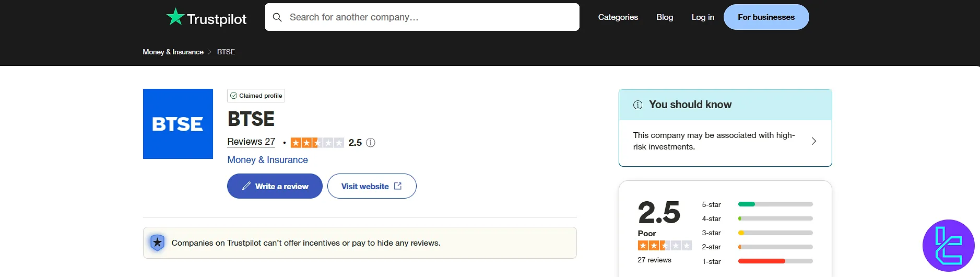The width and height of the screenshot is (980, 277).
Task: Open the Reviews 27 link
Action: click(251, 142)
